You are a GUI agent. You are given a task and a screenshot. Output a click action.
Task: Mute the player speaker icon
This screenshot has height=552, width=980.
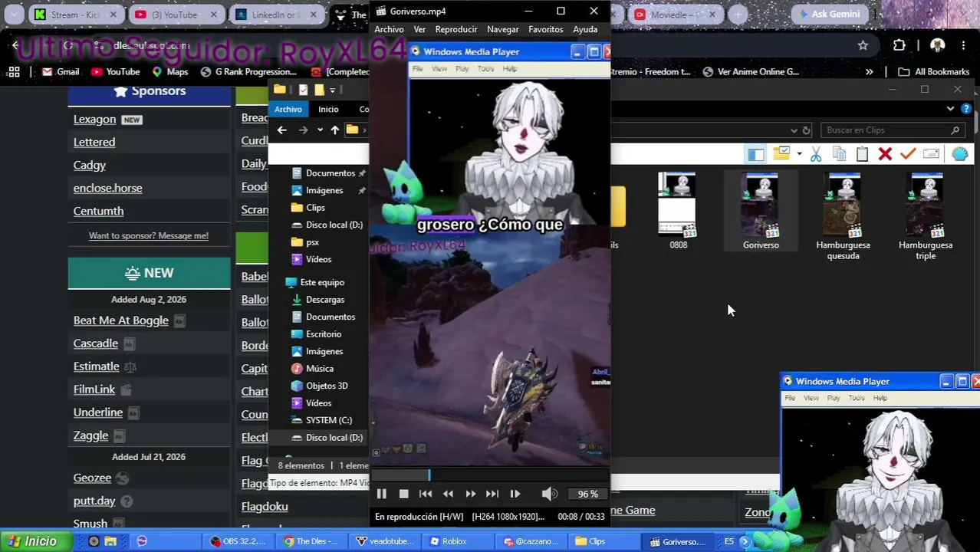pyautogui.click(x=549, y=495)
